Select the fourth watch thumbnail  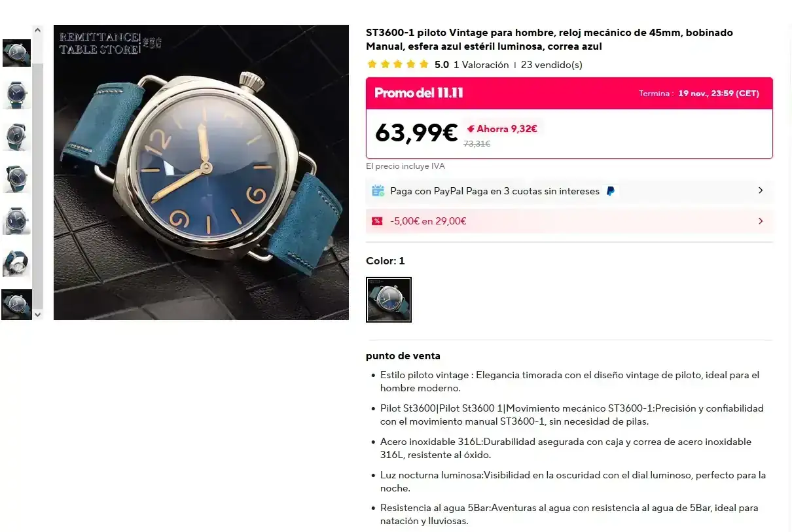coord(16,179)
